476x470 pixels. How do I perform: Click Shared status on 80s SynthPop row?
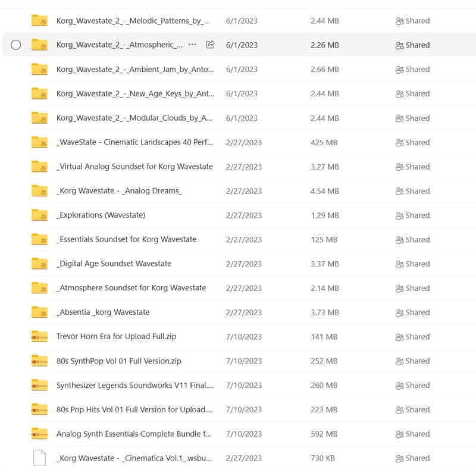click(x=412, y=361)
